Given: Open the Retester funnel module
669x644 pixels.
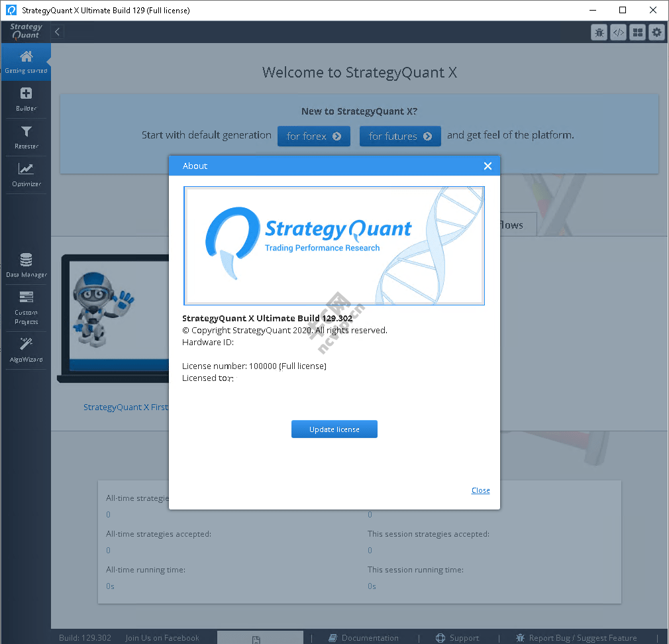Looking at the screenshot, I should pos(26,137).
